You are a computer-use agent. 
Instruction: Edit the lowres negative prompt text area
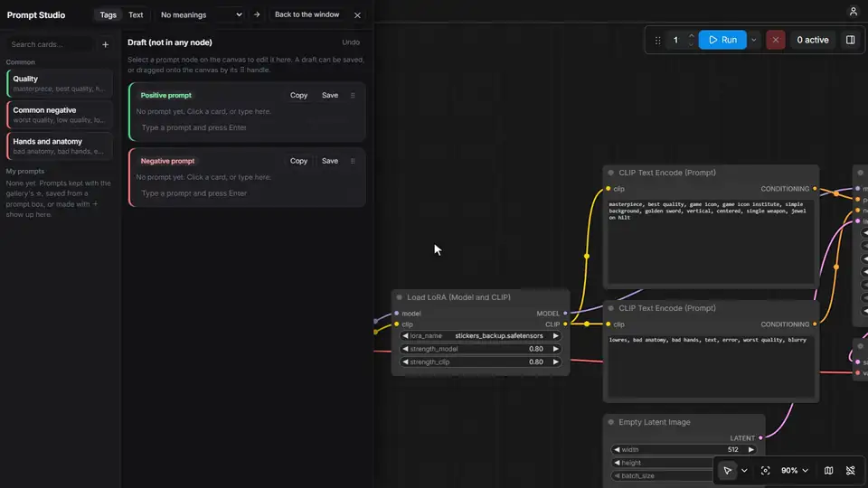click(711, 366)
